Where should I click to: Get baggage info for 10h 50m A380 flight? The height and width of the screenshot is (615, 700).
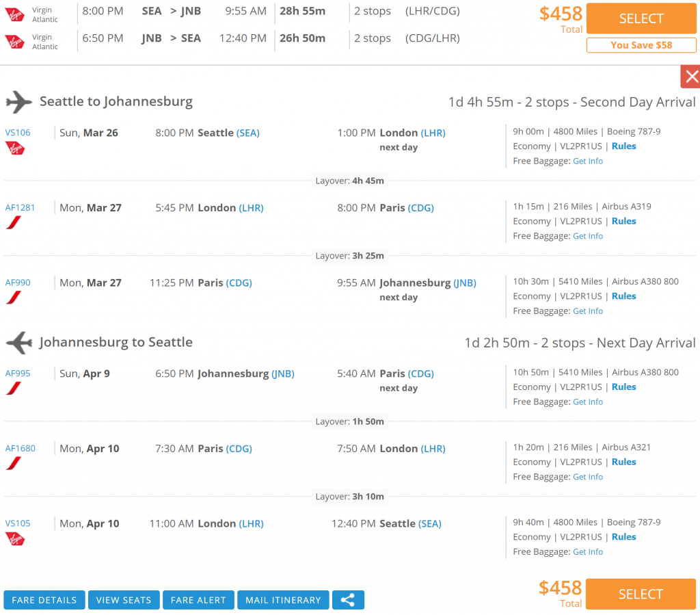tap(587, 402)
